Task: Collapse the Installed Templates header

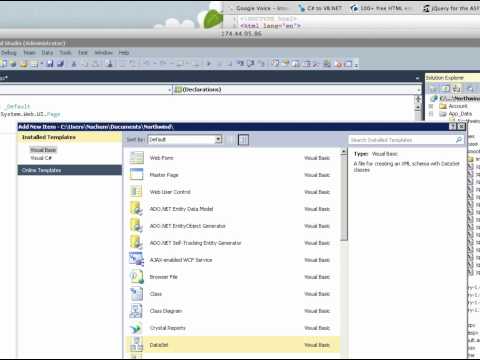Action: pyautogui.click(x=69, y=137)
